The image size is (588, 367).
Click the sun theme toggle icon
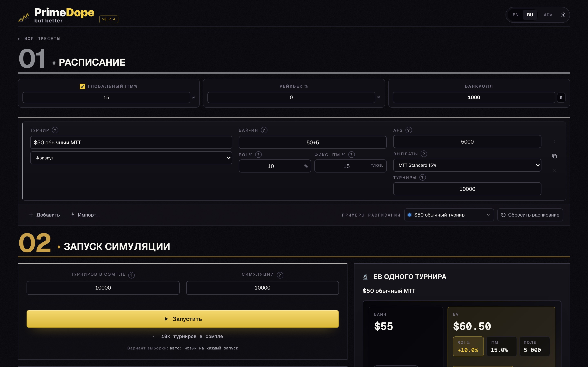point(563,15)
